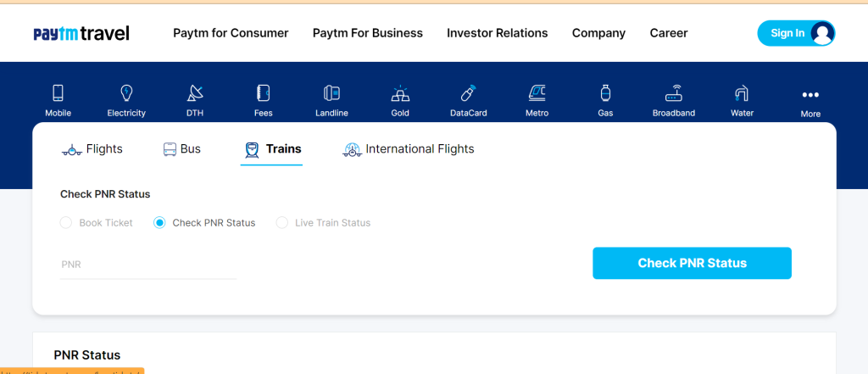Select the Broadband router icon

click(x=674, y=93)
